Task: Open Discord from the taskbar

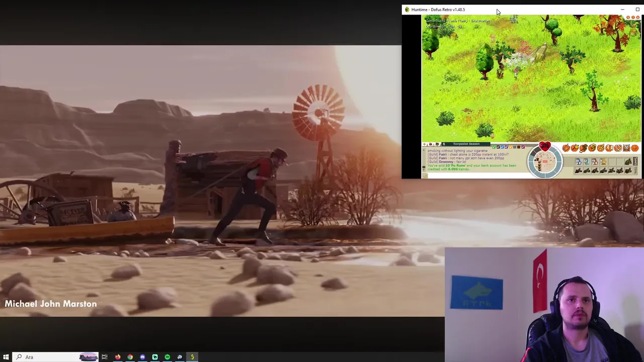Action: tap(142, 357)
